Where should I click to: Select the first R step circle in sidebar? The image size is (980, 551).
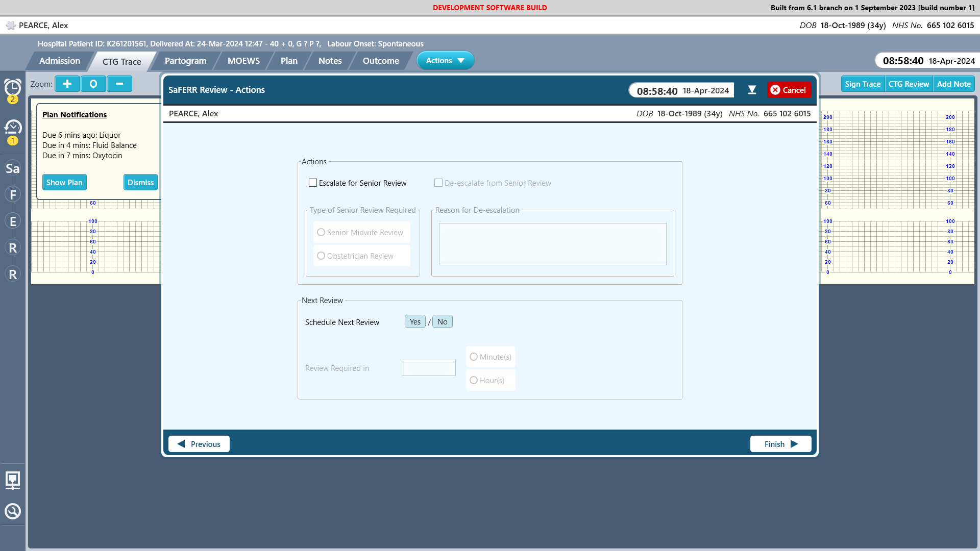[x=13, y=247]
